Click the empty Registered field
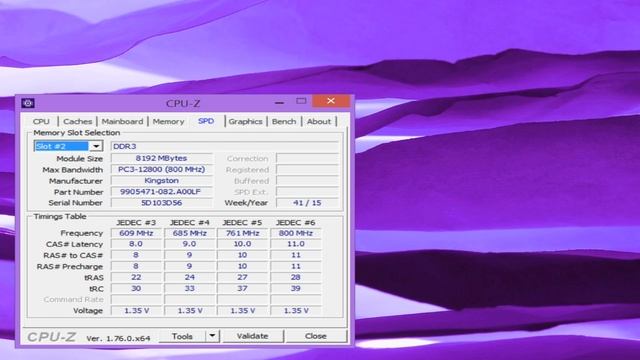The width and height of the screenshot is (640, 360). pyautogui.click(x=307, y=169)
